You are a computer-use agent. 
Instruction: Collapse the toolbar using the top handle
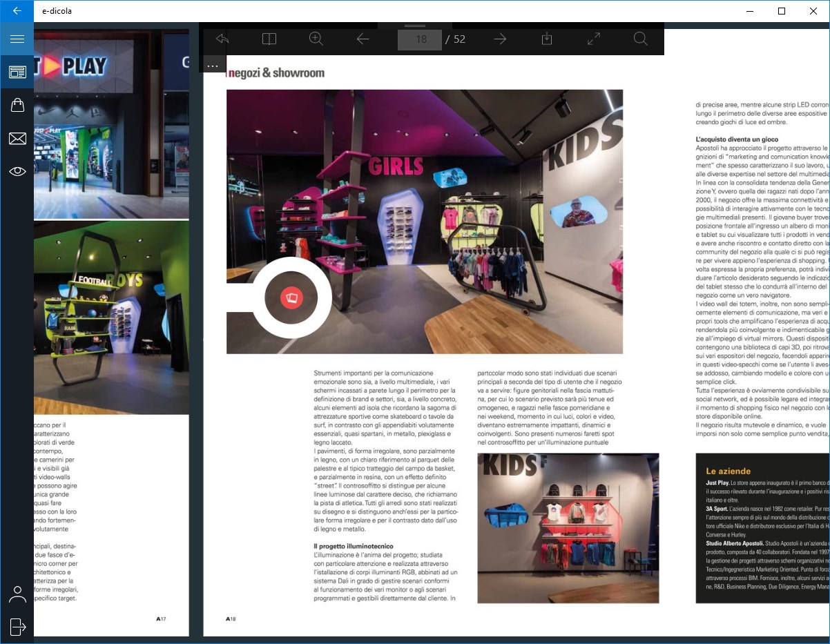415,26
